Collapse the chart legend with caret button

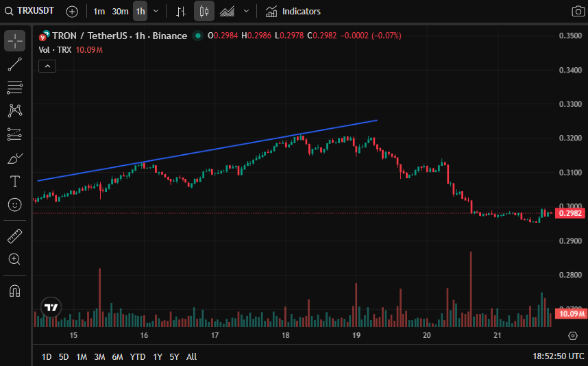click(x=47, y=66)
